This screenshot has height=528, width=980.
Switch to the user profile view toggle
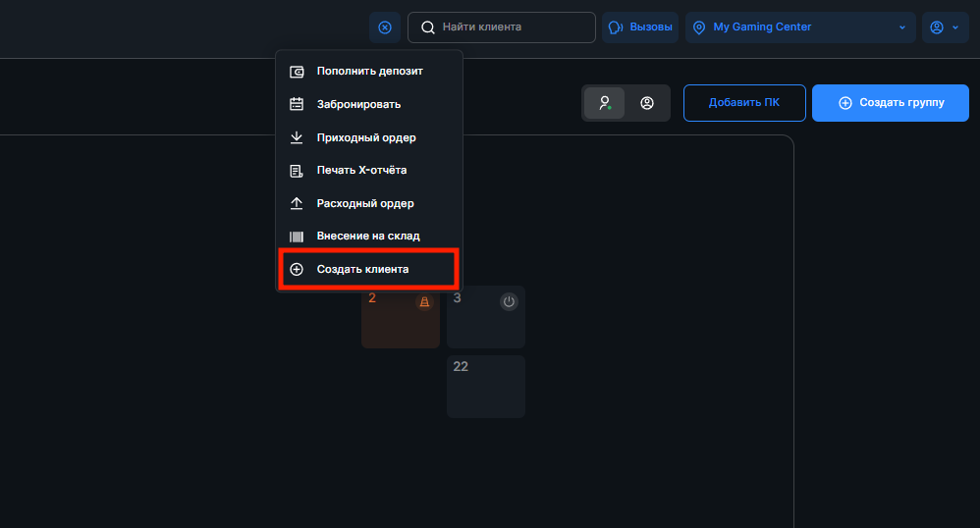[647, 103]
